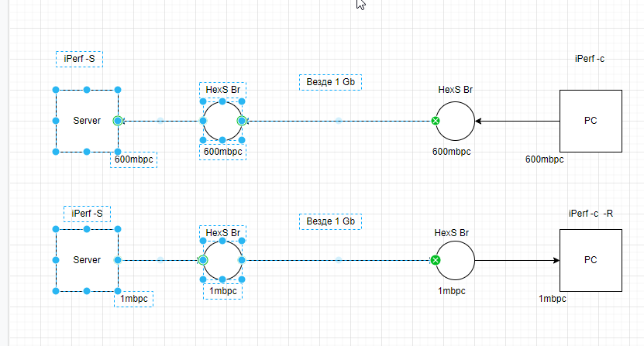Viewport: 644px width, 346px height.
Task: Select the iPerf -c label above top PC
Action: coord(590,59)
